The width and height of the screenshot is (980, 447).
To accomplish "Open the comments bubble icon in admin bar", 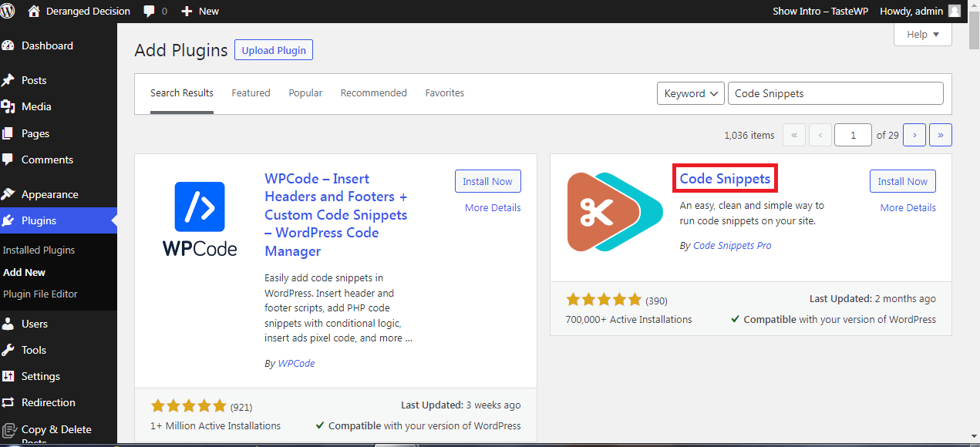I will [x=150, y=11].
